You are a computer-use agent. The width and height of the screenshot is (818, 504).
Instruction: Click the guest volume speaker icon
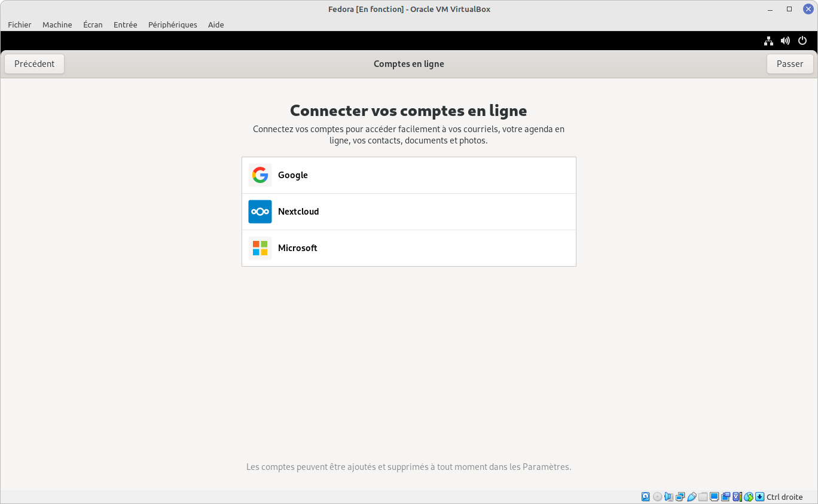pyautogui.click(x=785, y=41)
